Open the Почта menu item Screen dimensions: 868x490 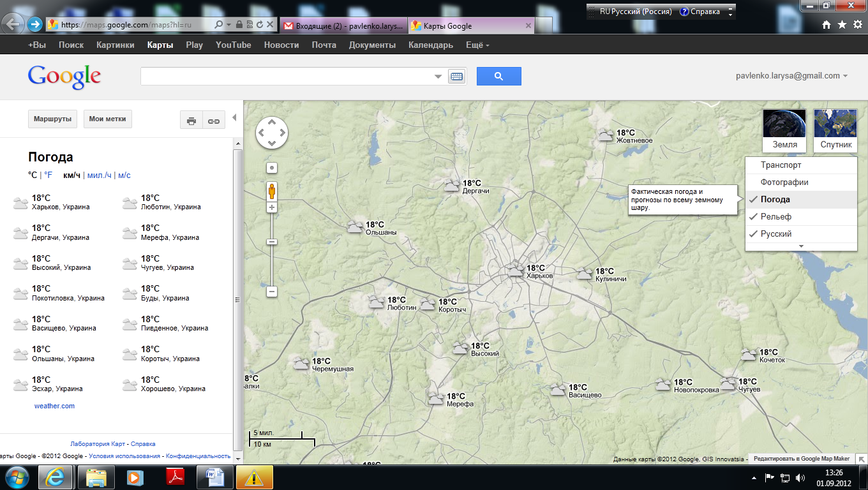[324, 45]
